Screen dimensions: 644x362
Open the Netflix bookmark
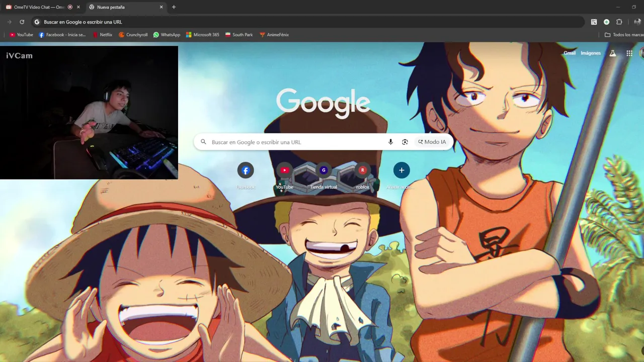(103, 35)
